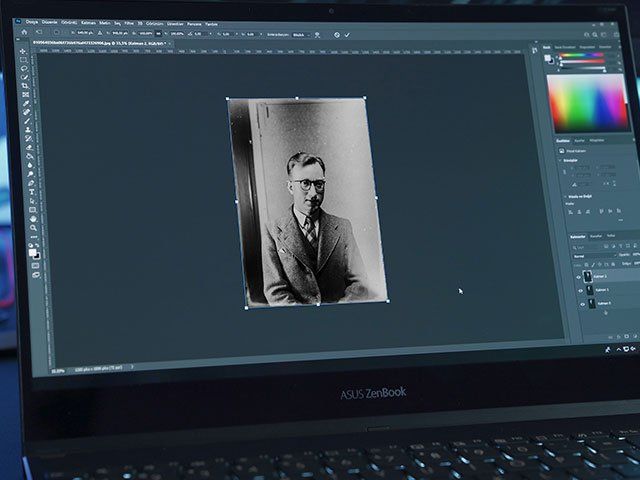This screenshot has height=480, width=640.
Task: Select the Eraser tool
Action: (x=29, y=147)
